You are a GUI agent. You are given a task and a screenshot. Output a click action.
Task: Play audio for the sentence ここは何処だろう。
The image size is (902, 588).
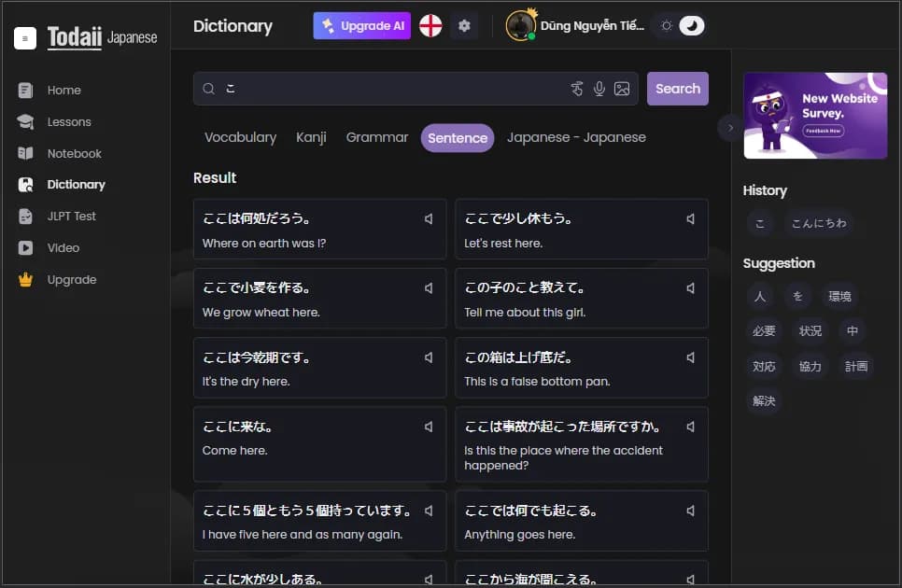click(428, 217)
